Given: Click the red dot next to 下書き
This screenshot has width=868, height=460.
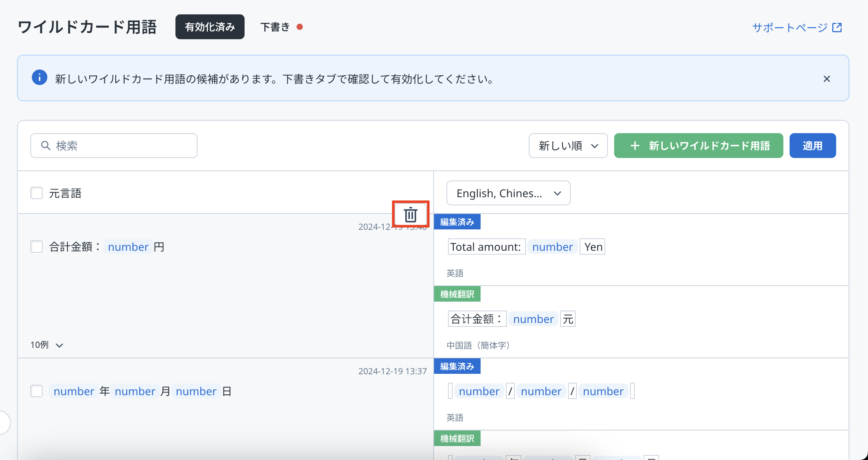Looking at the screenshot, I should [299, 27].
